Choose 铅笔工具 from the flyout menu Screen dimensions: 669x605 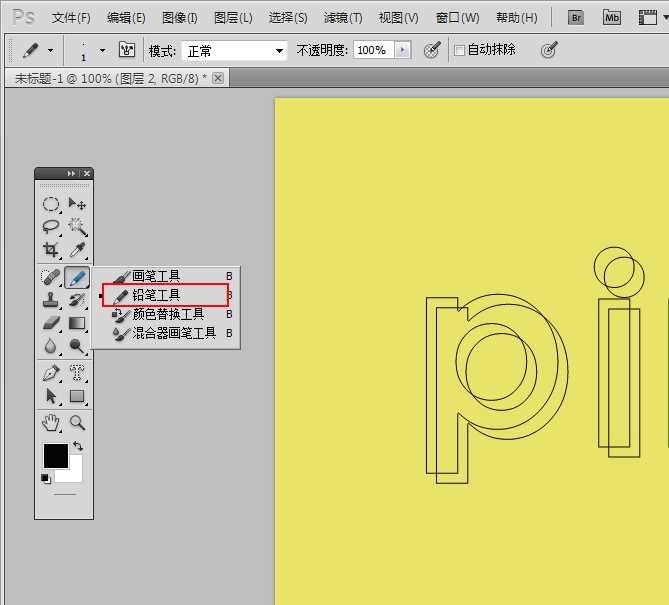156,295
